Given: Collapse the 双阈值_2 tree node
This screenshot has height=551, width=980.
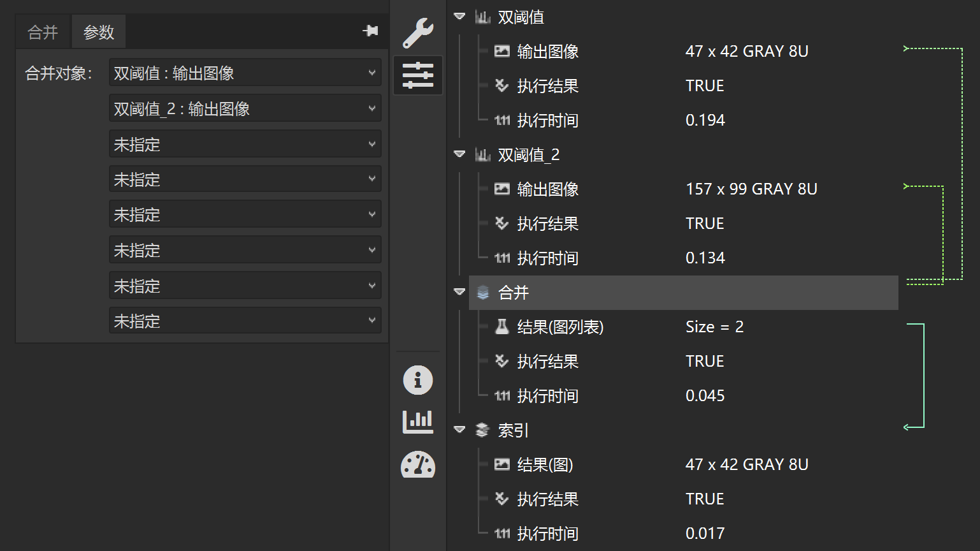Looking at the screenshot, I should 459,154.
